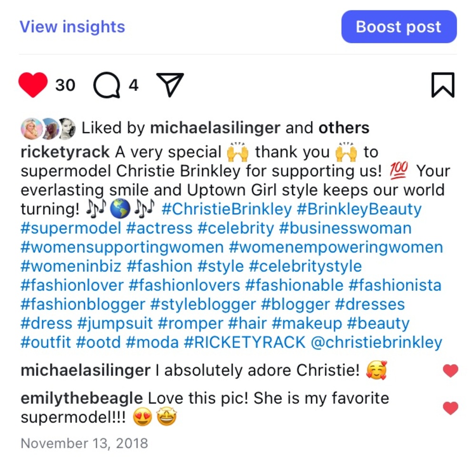Tap the @christiebrinkley mention
Viewport: 476px width, 476px height.
(x=376, y=342)
